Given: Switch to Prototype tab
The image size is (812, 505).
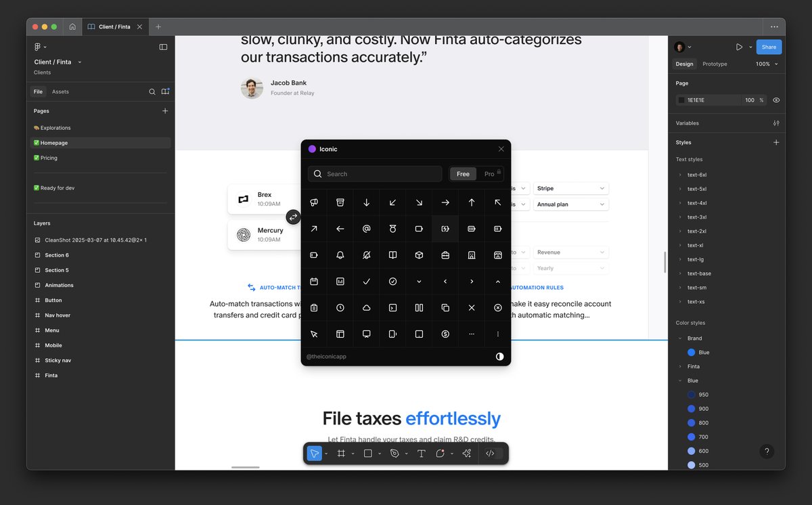Looking at the screenshot, I should pyautogui.click(x=715, y=64).
